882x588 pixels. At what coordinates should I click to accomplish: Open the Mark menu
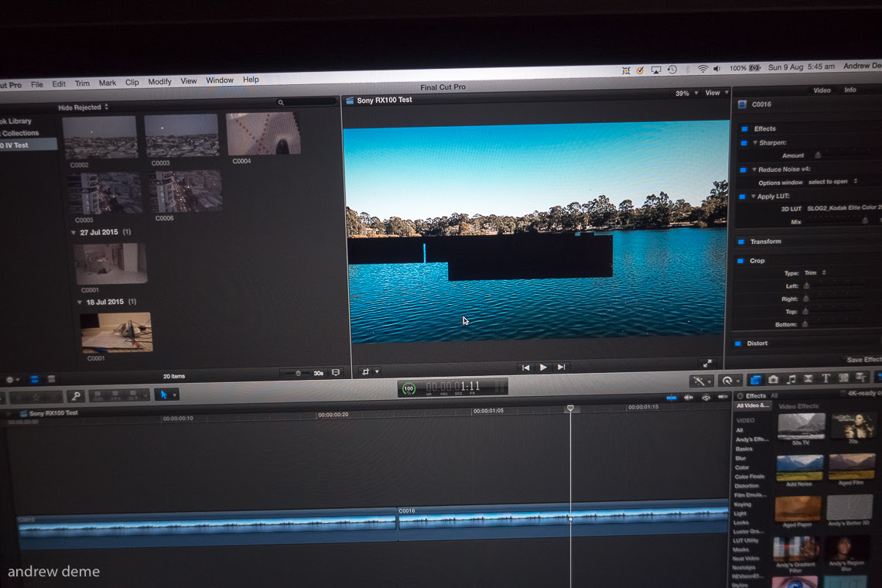[108, 83]
